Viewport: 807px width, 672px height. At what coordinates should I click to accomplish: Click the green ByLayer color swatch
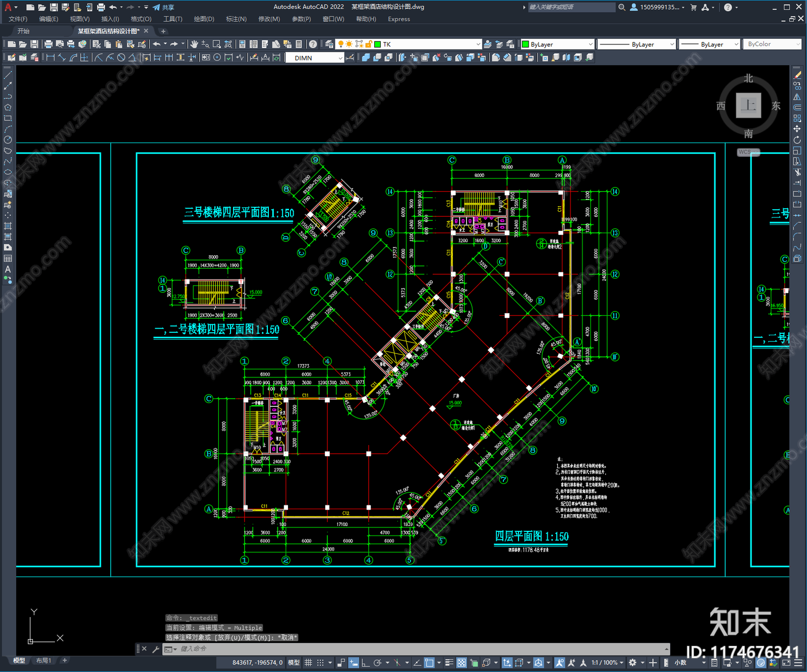525,44
